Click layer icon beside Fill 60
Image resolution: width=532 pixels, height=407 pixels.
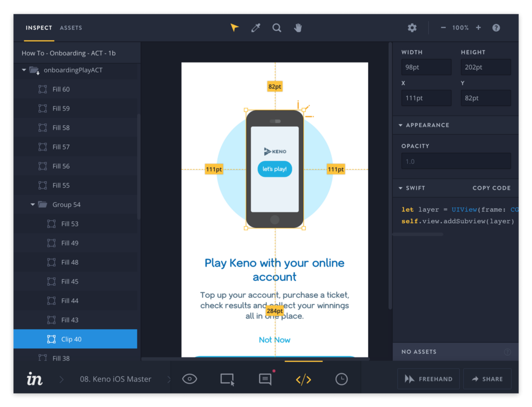pyautogui.click(x=43, y=89)
